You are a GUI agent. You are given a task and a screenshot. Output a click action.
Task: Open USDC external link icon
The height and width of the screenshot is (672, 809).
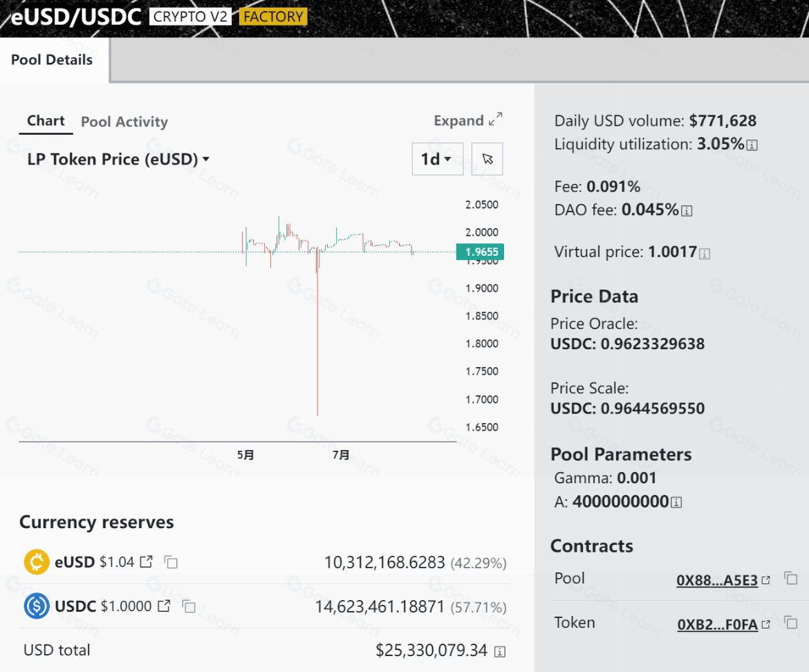click(164, 606)
